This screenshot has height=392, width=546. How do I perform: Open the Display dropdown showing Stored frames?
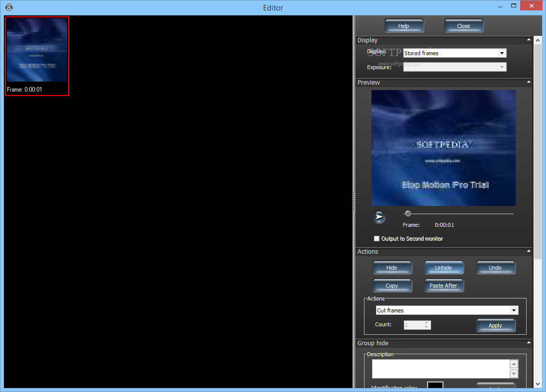(455, 53)
